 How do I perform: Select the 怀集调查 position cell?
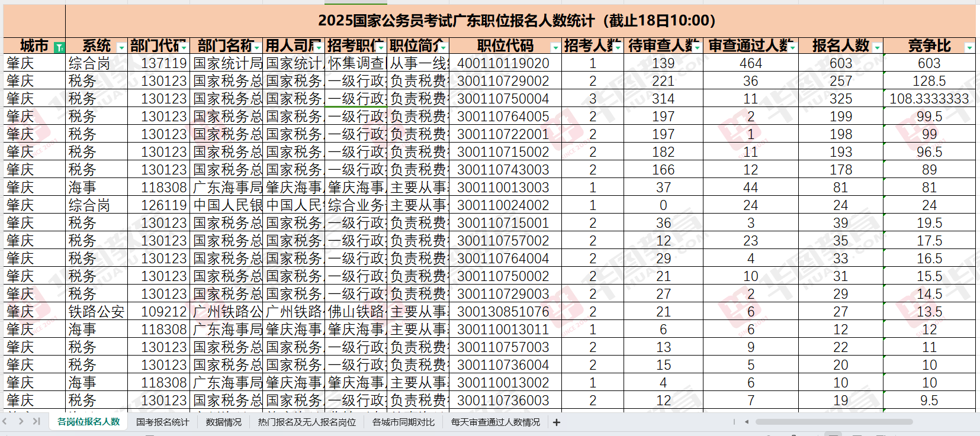coord(356,63)
